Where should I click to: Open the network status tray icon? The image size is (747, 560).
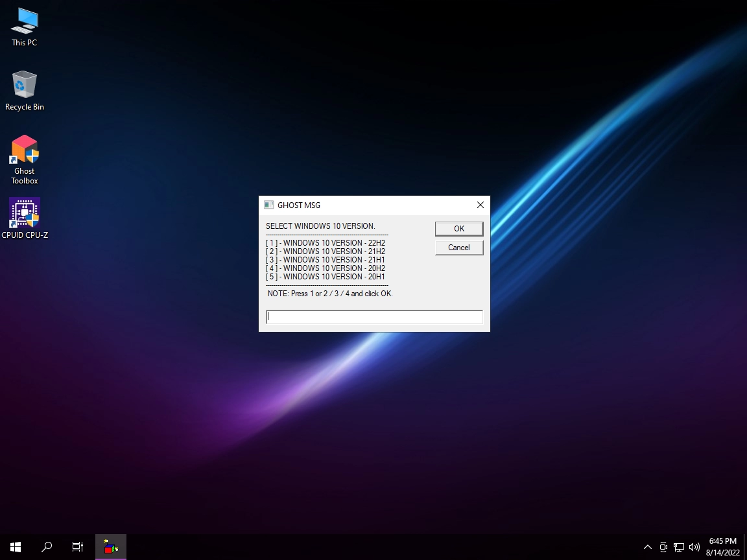click(679, 547)
